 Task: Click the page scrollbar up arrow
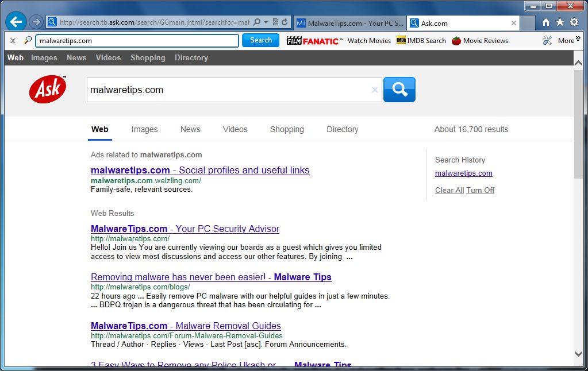click(x=578, y=63)
